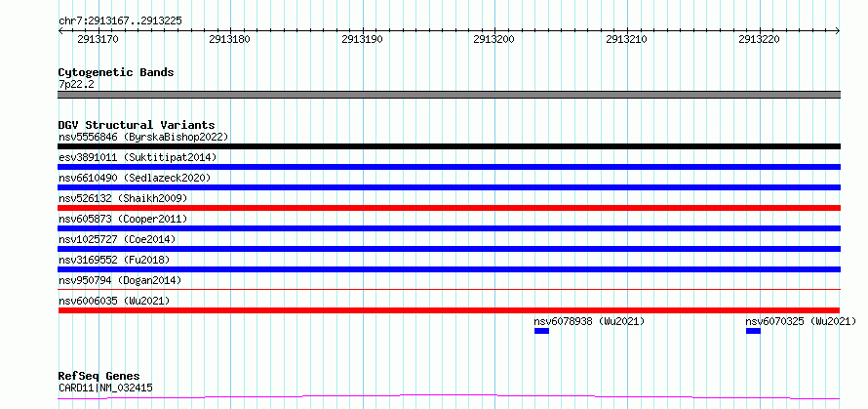The width and height of the screenshot is (868, 409).
Task: Open nsv6610490 (Sedlazeck2020) variant label
Action: point(135,178)
